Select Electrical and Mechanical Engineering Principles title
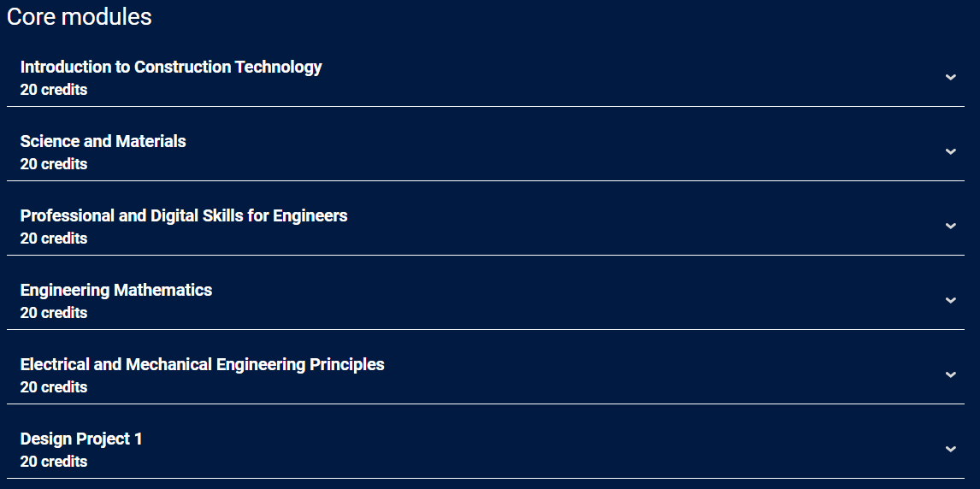 point(202,364)
